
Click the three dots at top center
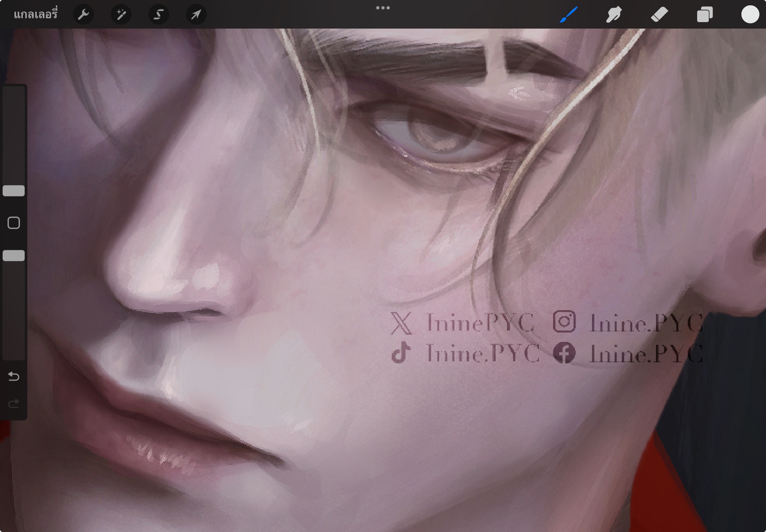[x=383, y=8]
